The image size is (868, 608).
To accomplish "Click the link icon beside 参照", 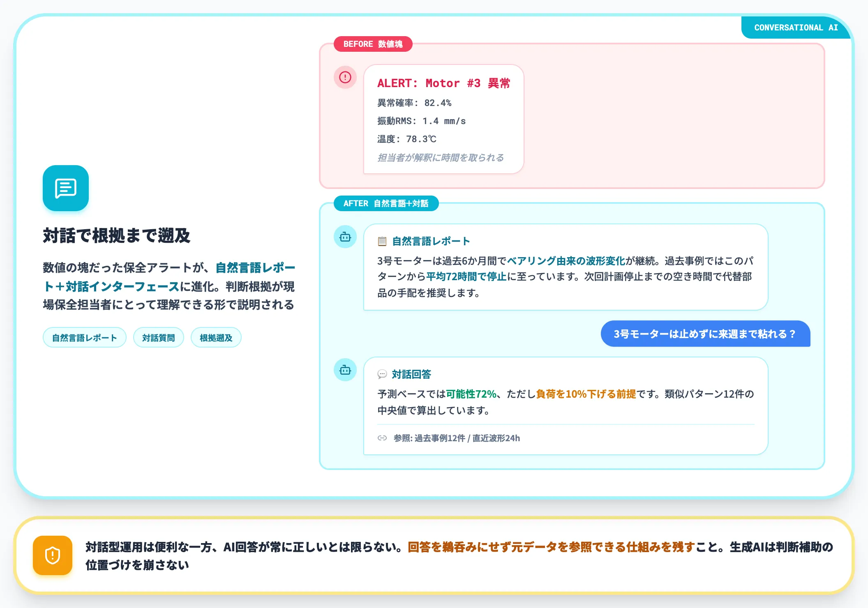I will pyautogui.click(x=382, y=438).
